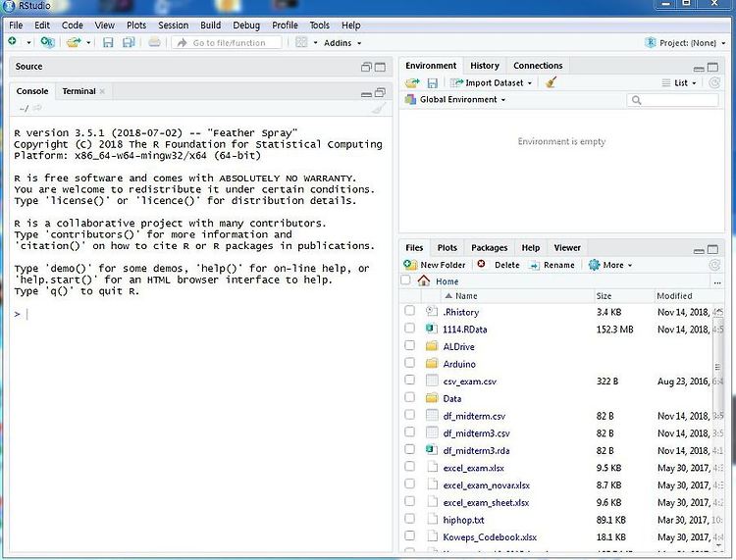Check the df_midterm.csv checkbox
736x560 pixels.
(x=410, y=415)
